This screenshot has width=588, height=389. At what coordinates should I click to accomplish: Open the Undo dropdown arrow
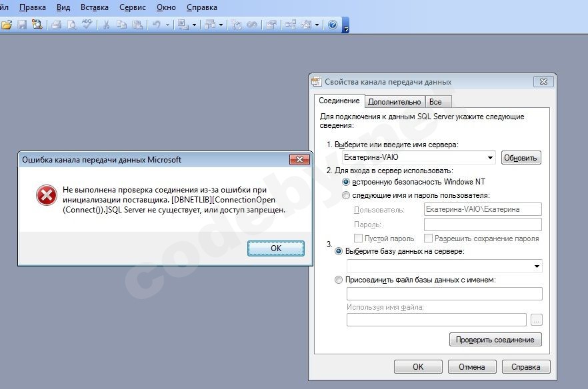click(x=167, y=25)
